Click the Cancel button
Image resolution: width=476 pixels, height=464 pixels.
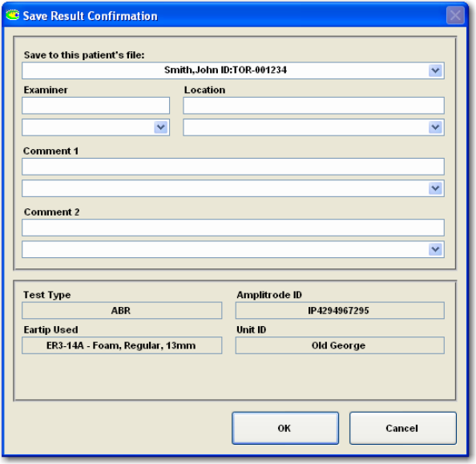(x=403, y=428)
